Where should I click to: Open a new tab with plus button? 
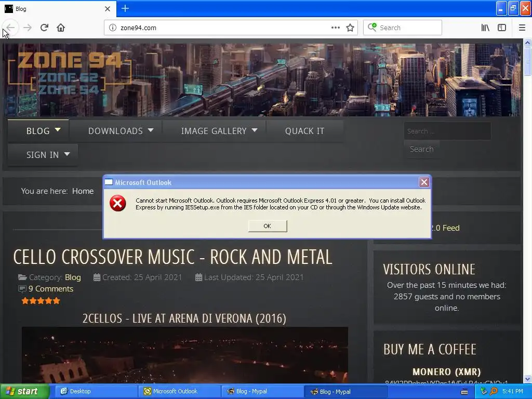125,8
